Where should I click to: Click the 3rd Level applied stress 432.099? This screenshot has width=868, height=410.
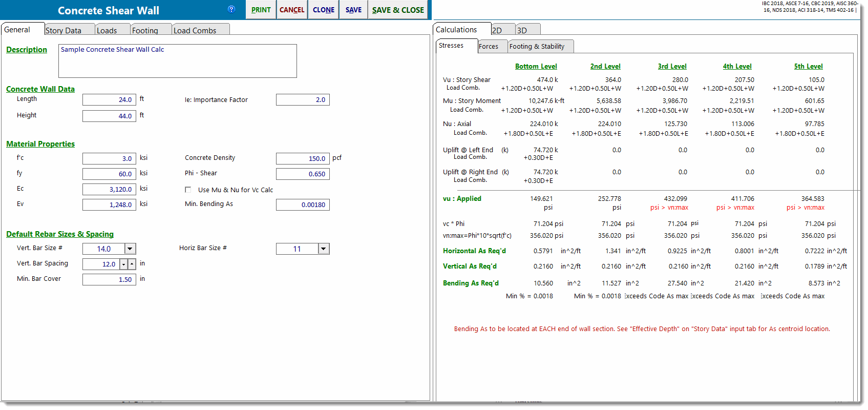(x=675, y=198)
